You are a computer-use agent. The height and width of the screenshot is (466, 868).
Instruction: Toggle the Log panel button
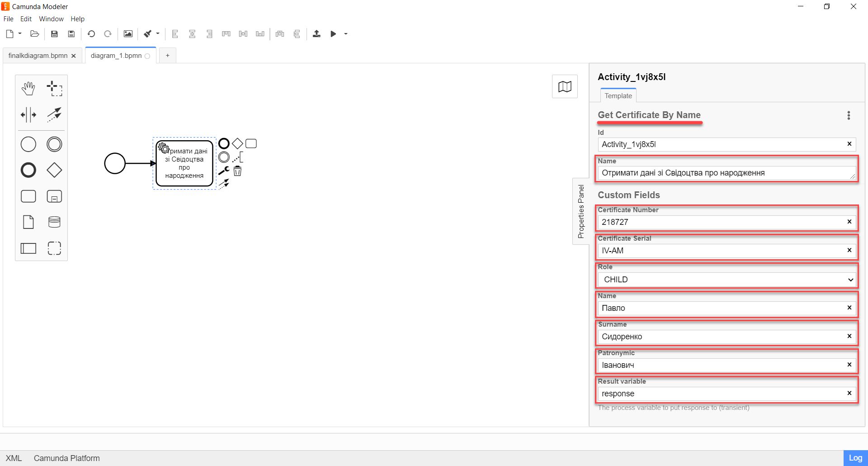tap(855, 458)
